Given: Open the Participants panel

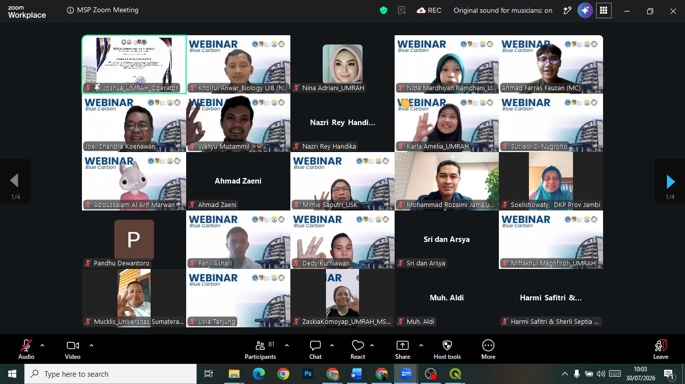Looking at the screenshot, I should tap(260, 349).
